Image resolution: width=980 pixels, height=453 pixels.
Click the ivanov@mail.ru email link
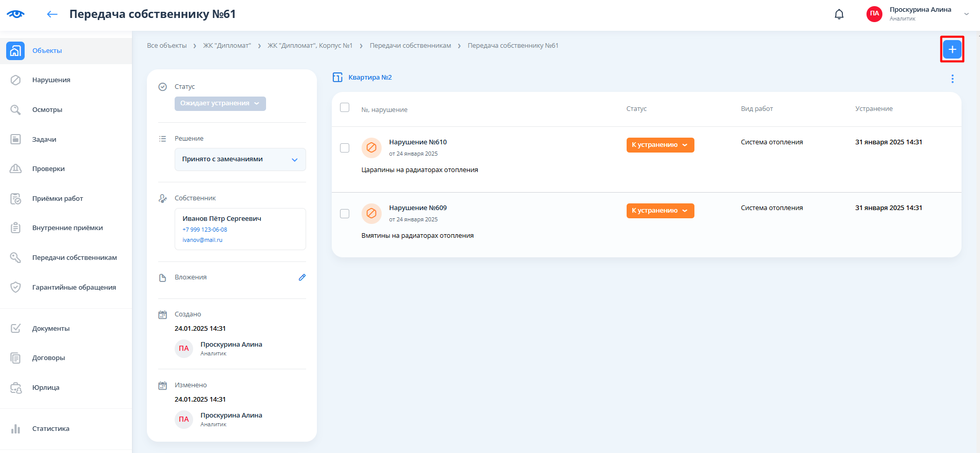click(202, 240)
